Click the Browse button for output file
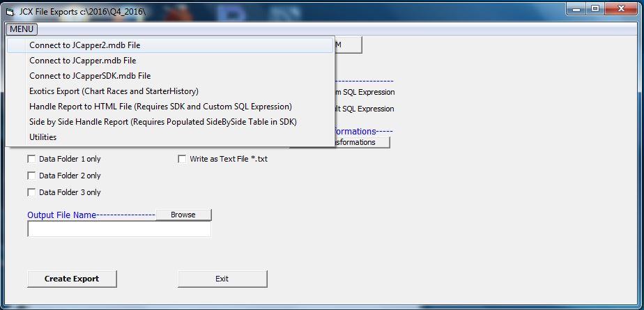Screen dimensions: 644x310 click(183, 215)
